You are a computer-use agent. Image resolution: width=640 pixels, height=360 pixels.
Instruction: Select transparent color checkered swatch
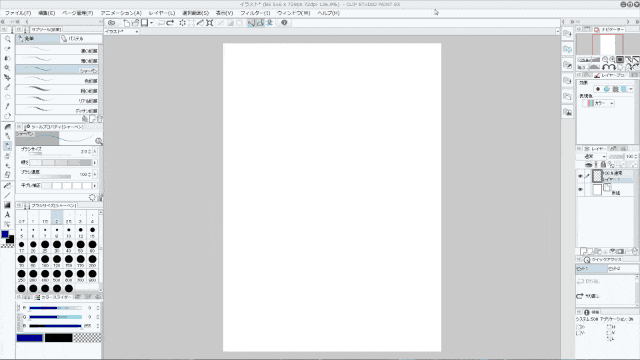(x=87, y=338)
